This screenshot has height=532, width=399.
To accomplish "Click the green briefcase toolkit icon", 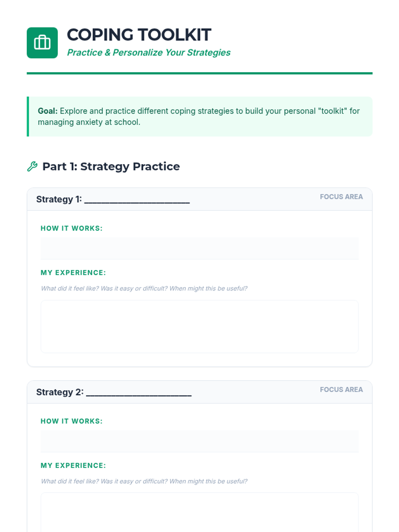I will point(42,43).
